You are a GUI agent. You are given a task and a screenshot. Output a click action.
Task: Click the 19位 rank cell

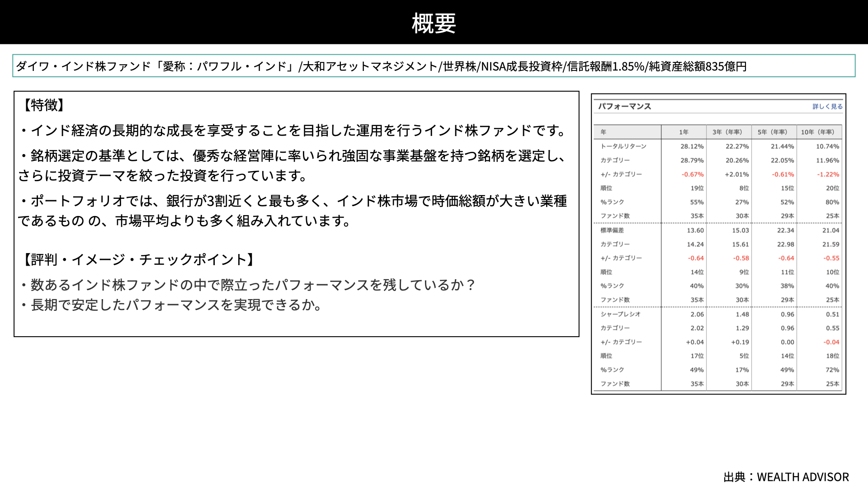(698, 188)
